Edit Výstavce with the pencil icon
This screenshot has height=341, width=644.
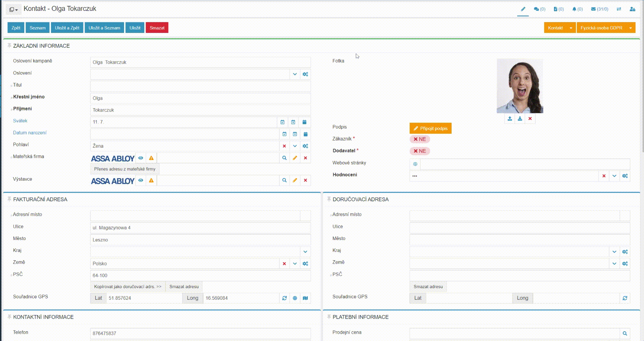295,180
